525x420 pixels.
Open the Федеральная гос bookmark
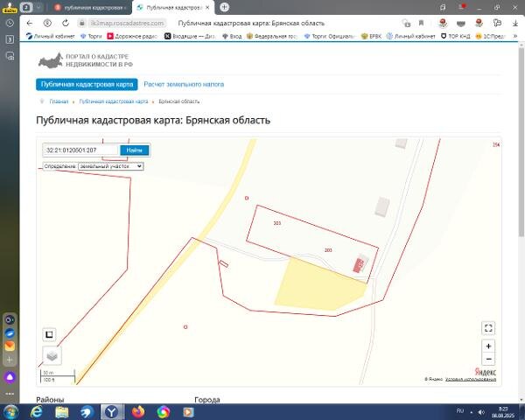pos(271,36)
